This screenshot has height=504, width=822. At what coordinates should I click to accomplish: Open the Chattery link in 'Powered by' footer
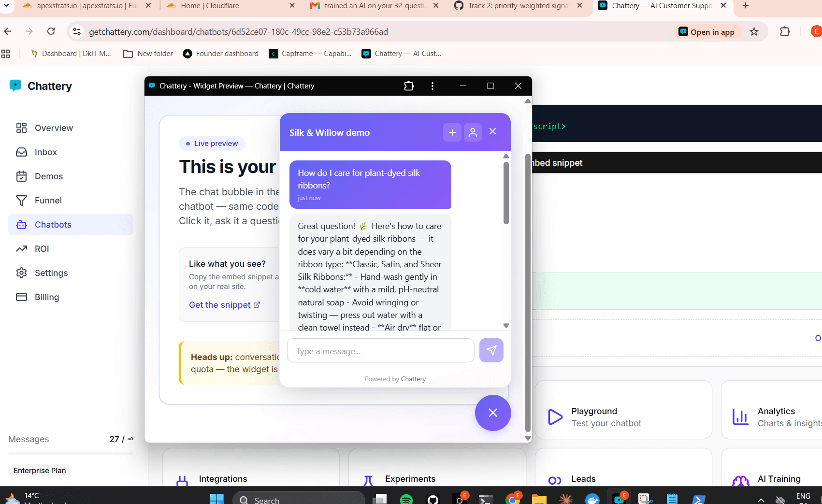pyautogui.click(x=413, y=379)
